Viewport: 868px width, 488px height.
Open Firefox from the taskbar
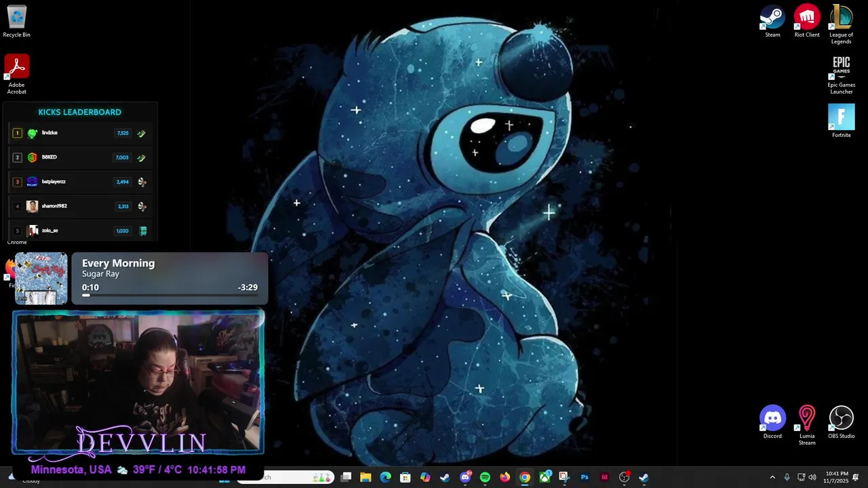[505, 477]
